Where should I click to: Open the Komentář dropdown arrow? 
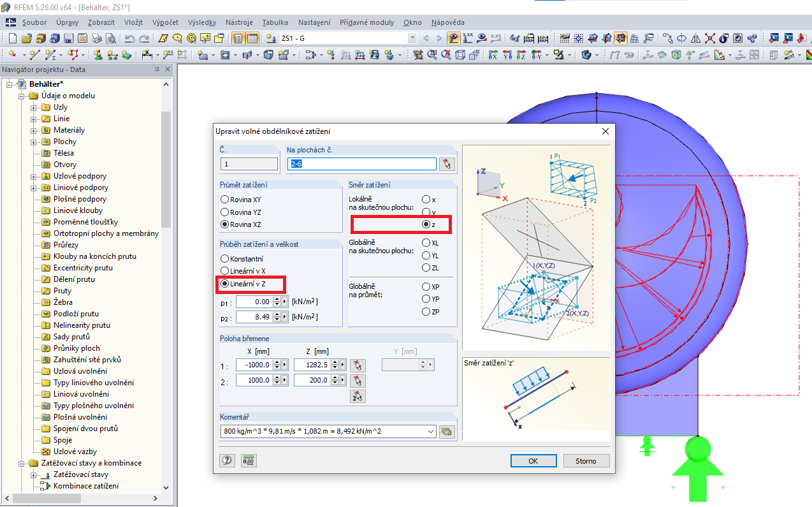coord(431,432)
